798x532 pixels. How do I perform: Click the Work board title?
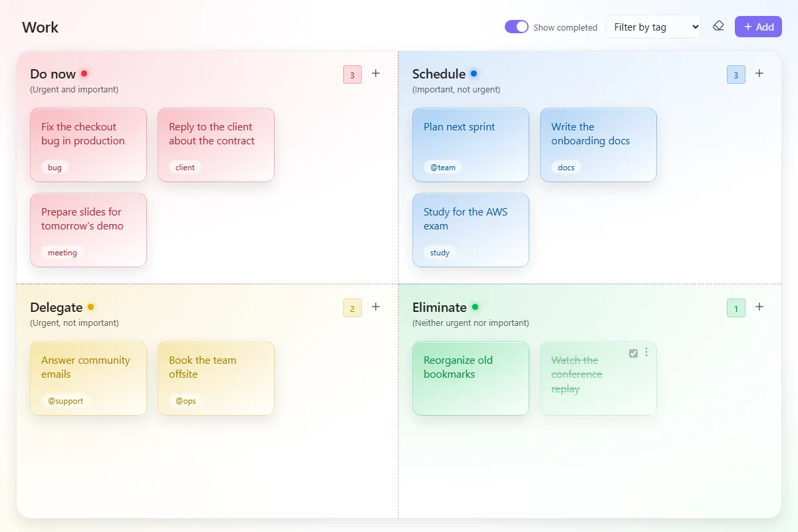tap(40, 27)
